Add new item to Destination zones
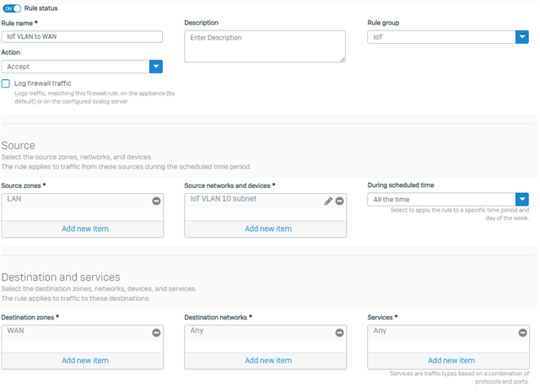Viewport: 540px width, 392px height. (85, 361)
